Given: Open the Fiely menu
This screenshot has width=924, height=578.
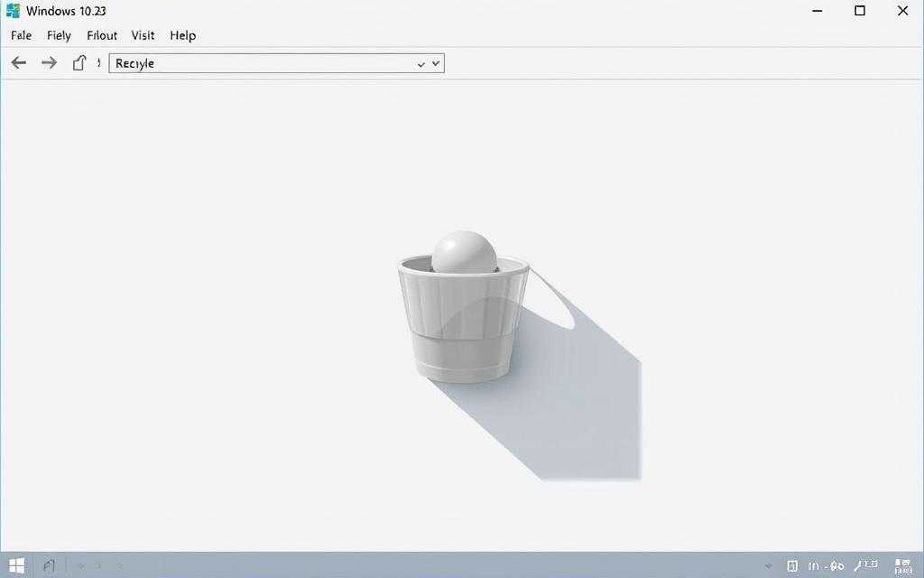Looking at the screenshot, I should 59,35.
